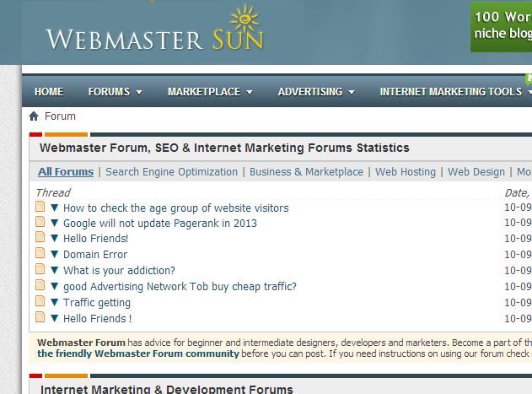Viewport: 532px width, 394px height.
Task: Click thread icon beside 'Domain Error'
Action: point(40,254)
